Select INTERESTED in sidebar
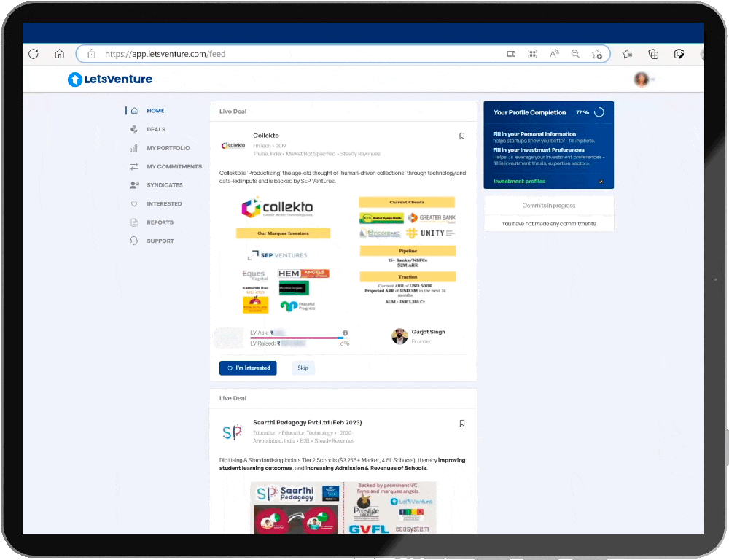This screenshot has height=560, width=729. (x=164, y=203)
